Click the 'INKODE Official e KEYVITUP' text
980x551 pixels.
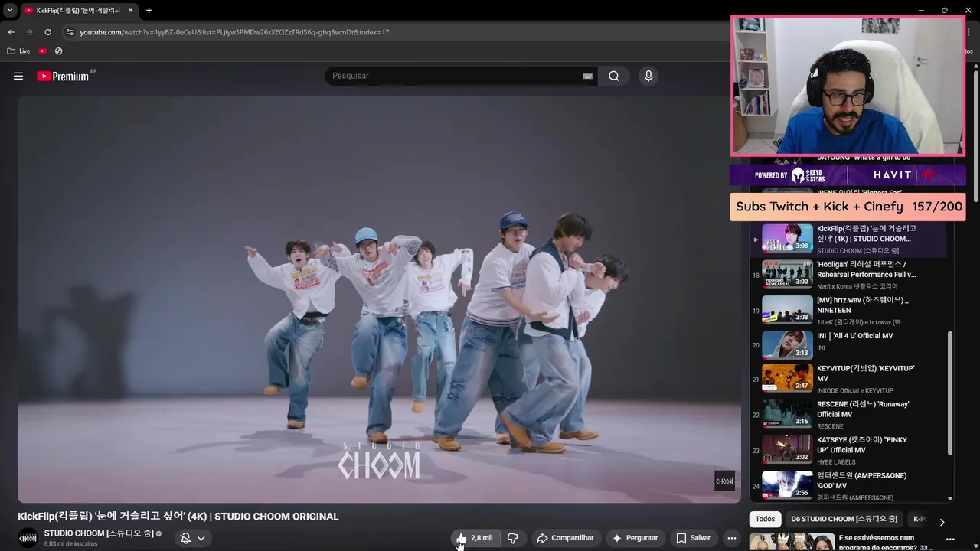pyautogui.click(x=854, y=390)
